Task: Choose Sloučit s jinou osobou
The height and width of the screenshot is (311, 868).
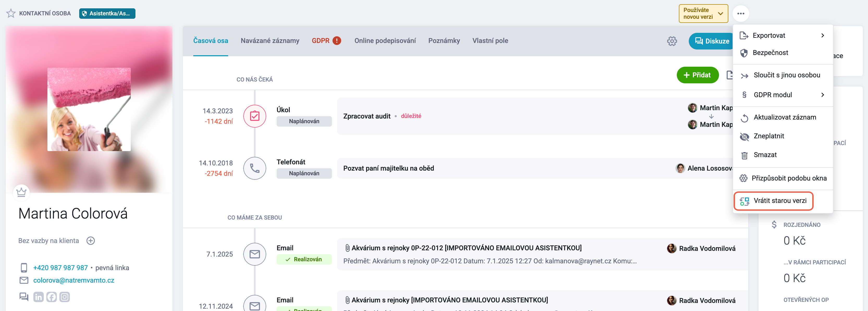Action: pos(782,75)
